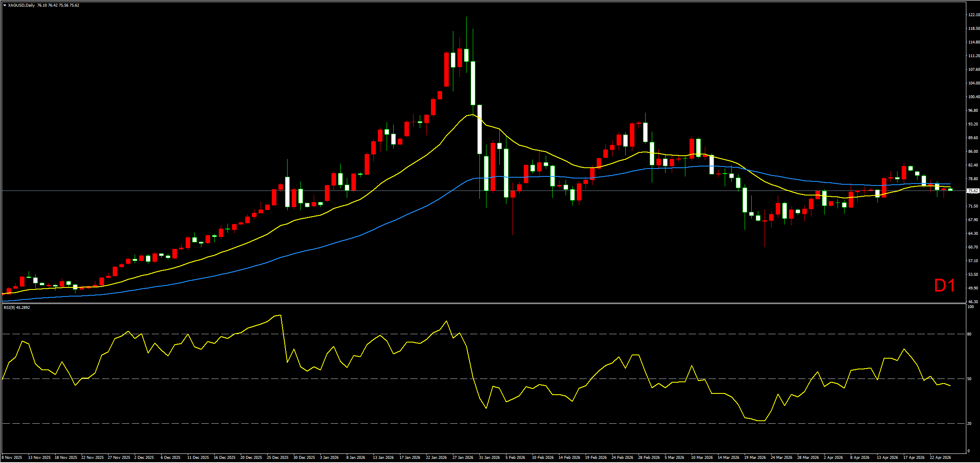Click the XAGUSD,Daily chart title text
This screenshot has height=463, width=980.
click(22, 5)
